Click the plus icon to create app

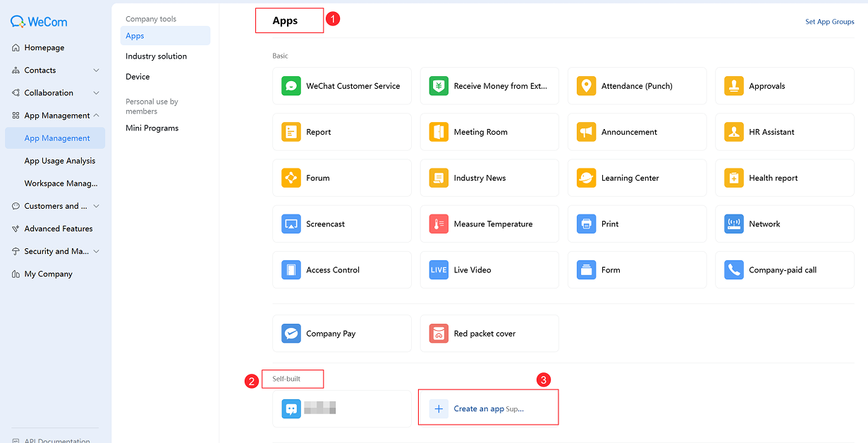pyautogui.click(x=439, y=409)
